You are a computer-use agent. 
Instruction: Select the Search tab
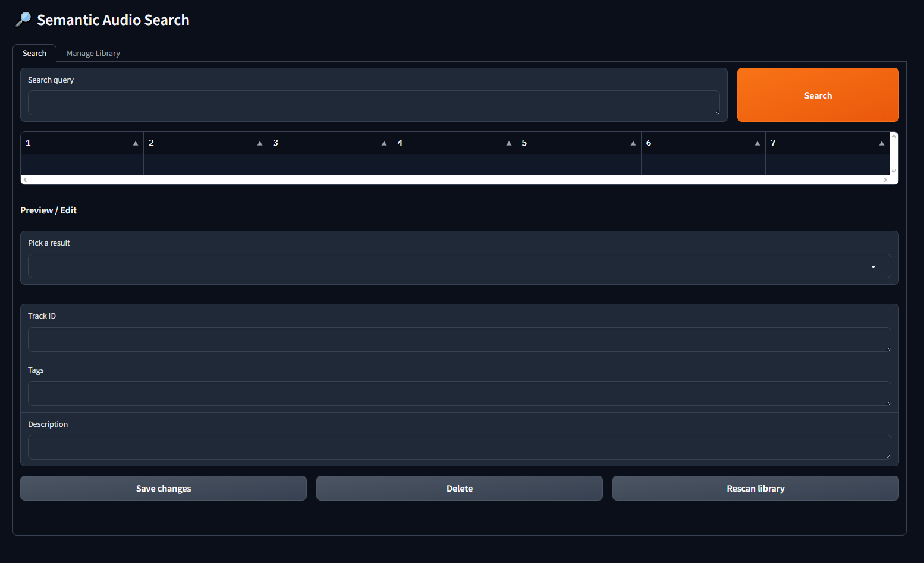(x=34, y=54)
